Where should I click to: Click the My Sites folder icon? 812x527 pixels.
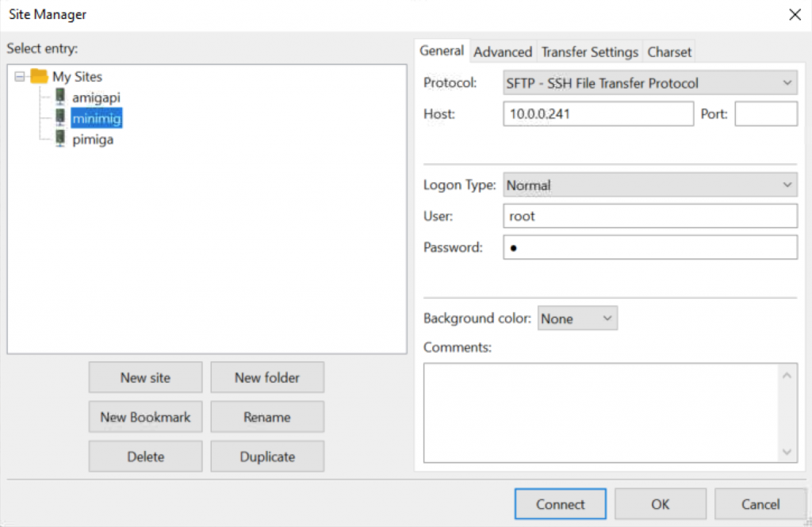click(39, 77)
